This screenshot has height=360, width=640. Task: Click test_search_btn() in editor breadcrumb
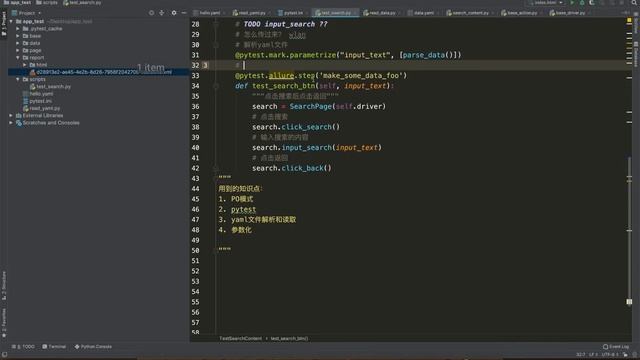pos(289,338)
